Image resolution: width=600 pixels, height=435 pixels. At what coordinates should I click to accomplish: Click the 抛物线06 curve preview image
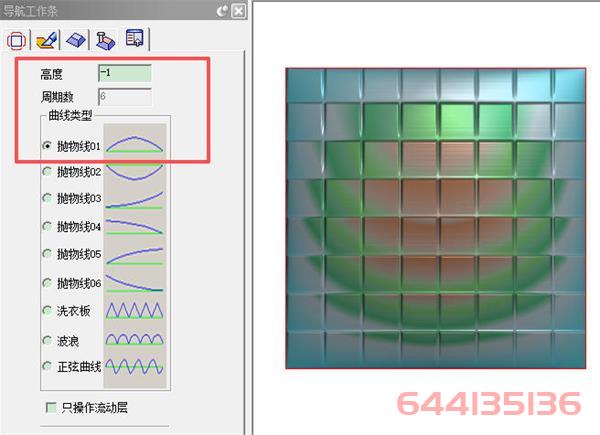134,282
